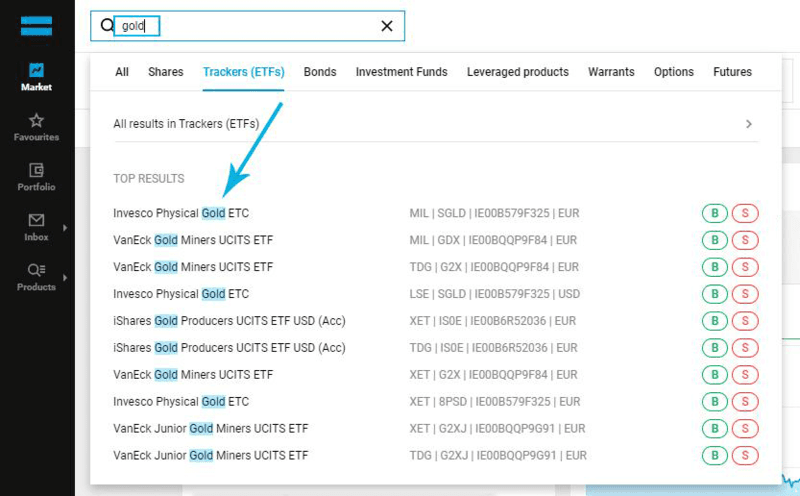The height and width of the screenshot is (496, 800).
Task: Open iShares Gold Producers TDG result
Action: point(229,348)
